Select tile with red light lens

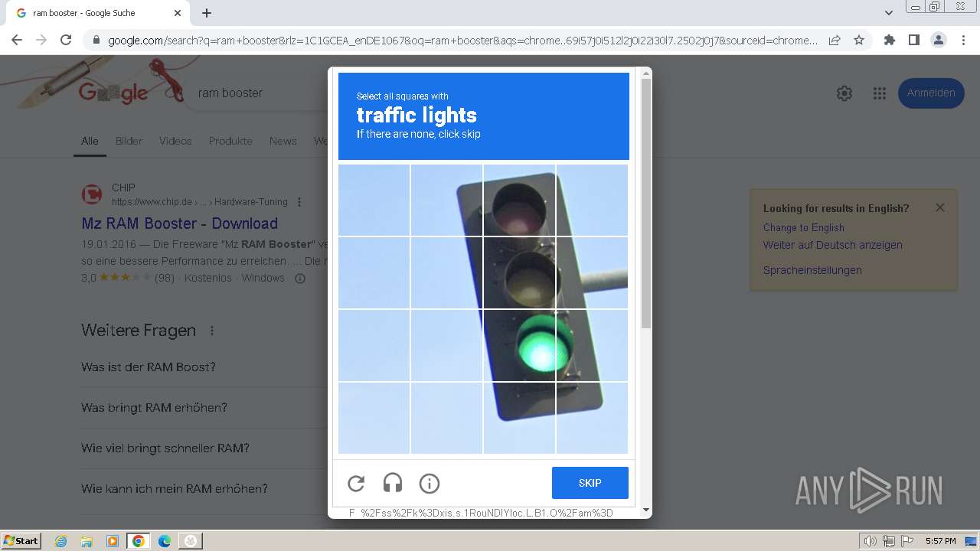(519, 200)
